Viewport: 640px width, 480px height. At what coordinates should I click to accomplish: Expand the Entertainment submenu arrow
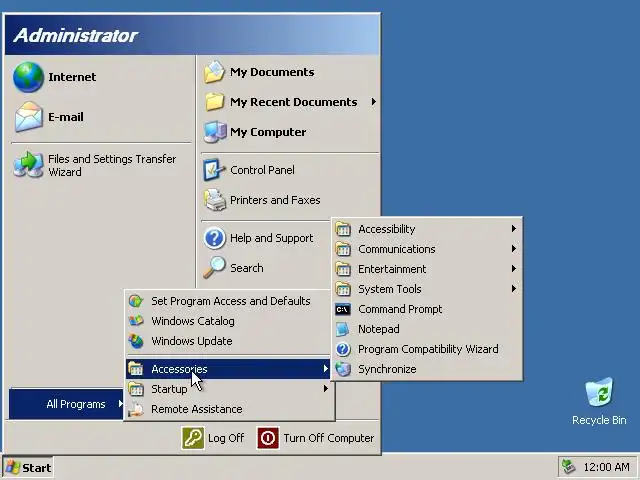(x=514, y=269)
